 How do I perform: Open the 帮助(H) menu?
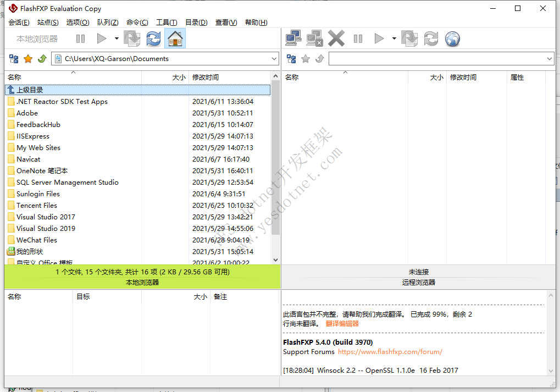click(x=256, y=23)
